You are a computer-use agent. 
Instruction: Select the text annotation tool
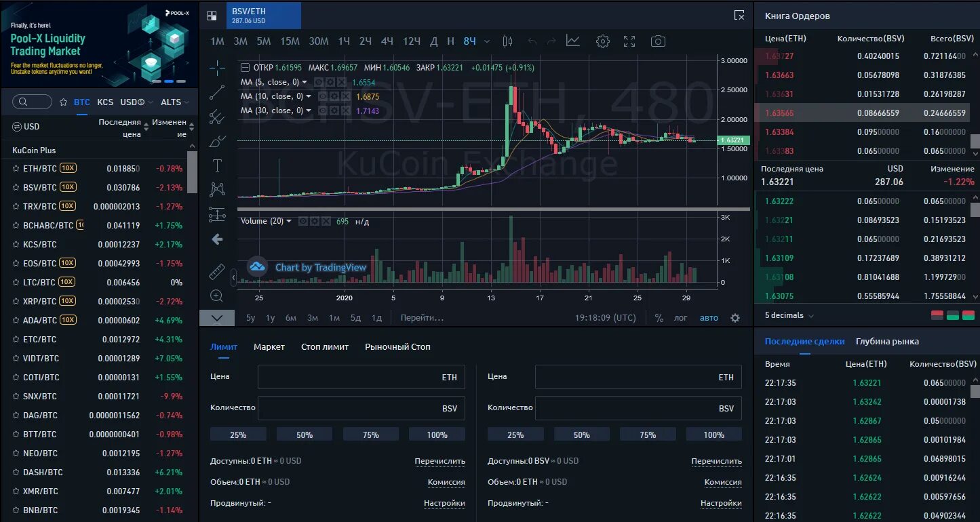(217, 165)
